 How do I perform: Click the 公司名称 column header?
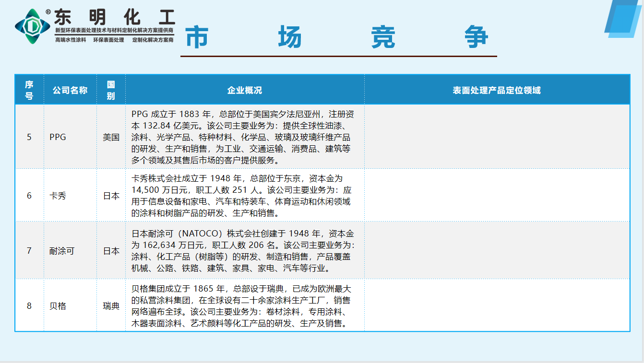tap(70, 90)
